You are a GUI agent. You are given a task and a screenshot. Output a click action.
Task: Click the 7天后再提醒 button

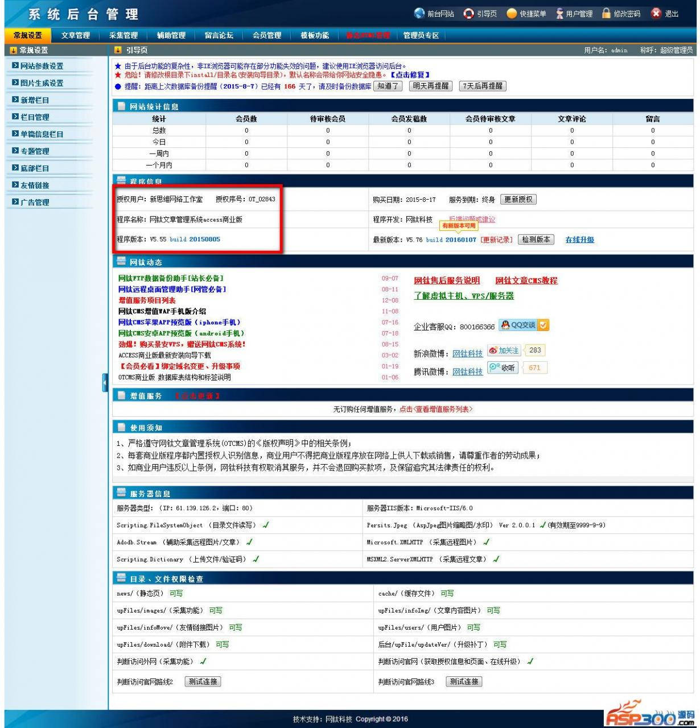[x=483, y=86]
